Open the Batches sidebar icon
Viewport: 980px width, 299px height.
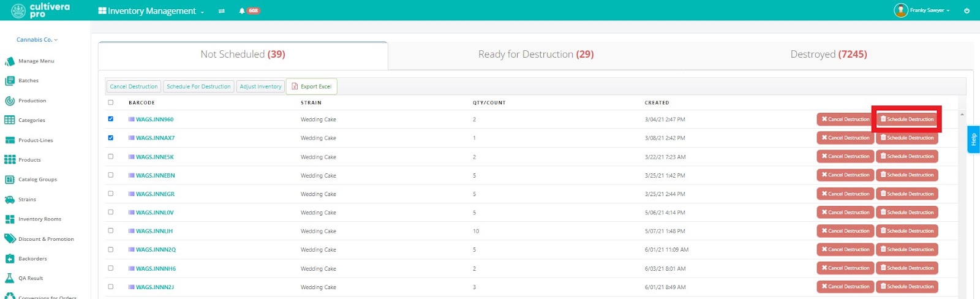(x=10, y=81)
